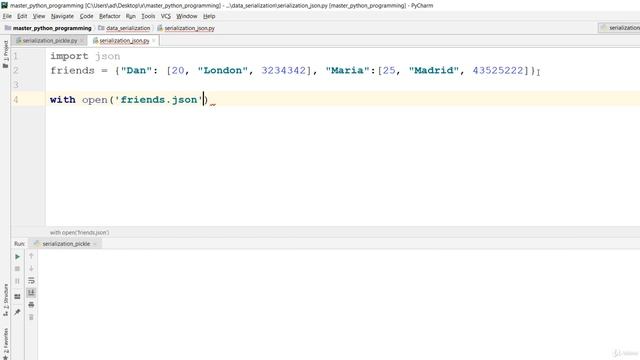Click the friends variable name on line 2
This screenshot has width=640, height=360.
[x=73, y=70]
